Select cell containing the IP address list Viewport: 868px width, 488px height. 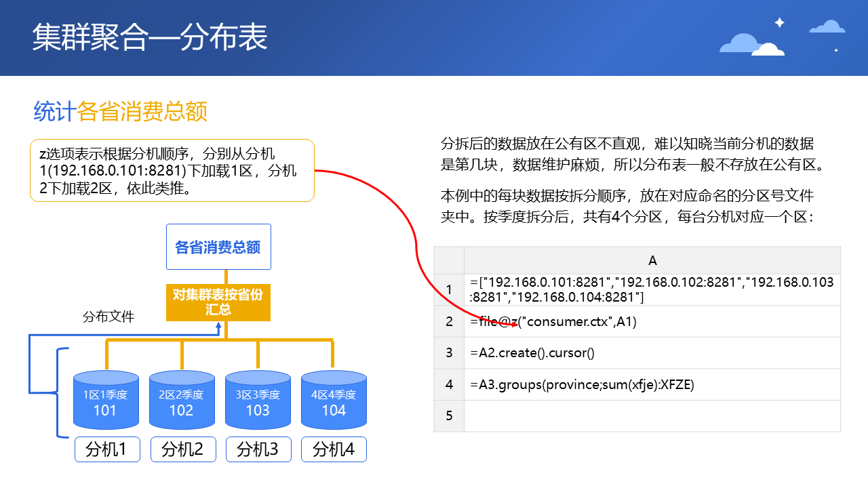point(652,289)
